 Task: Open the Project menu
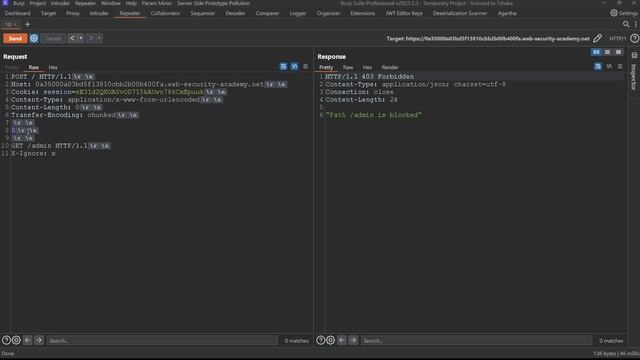pos(38,3)
